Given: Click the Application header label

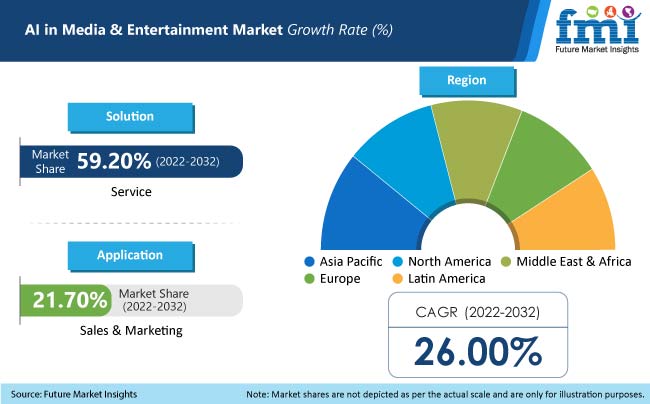Looking at the screenshot, I should tap(130, 255).
